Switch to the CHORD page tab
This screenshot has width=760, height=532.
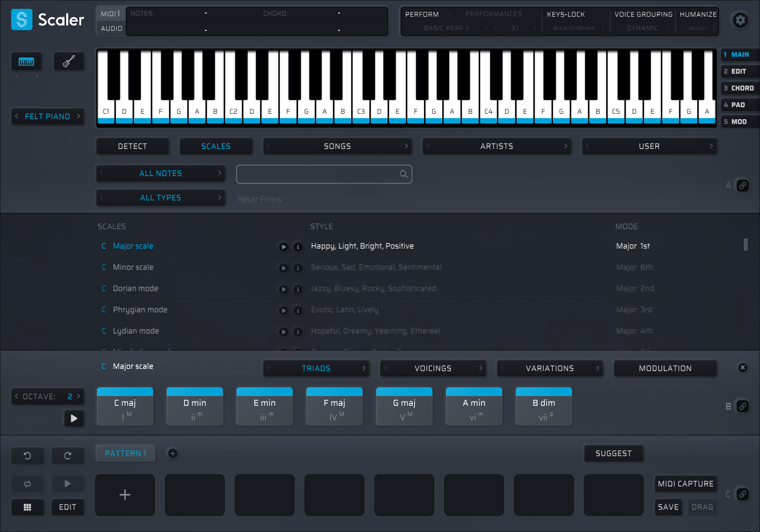(739, 88)
